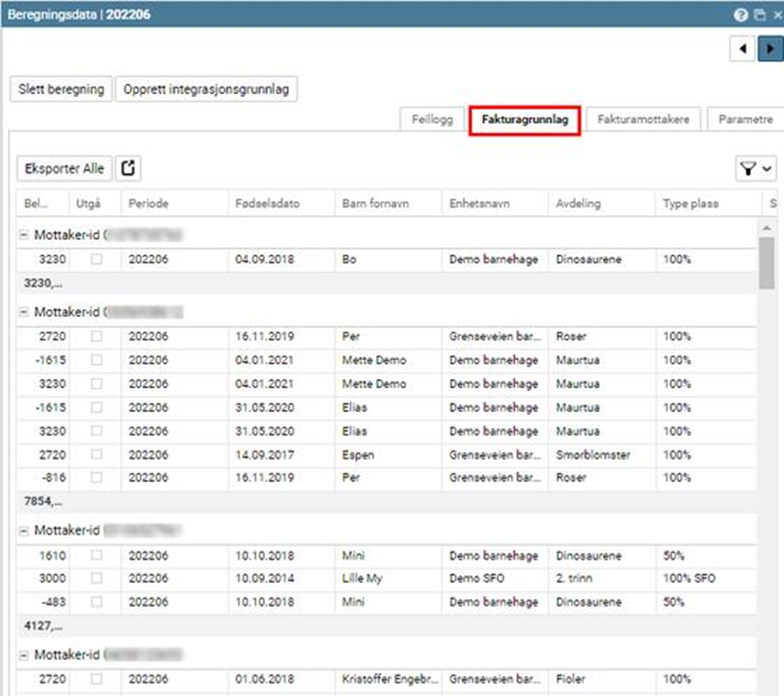Toggle Utgå checkbox for Lille My
Image resolution: width=784 pixels, height=696 pixels.
click(x=96, y=579)
